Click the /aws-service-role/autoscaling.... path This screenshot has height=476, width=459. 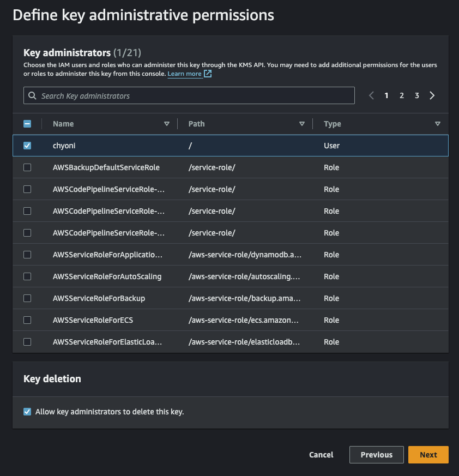[x=244, y=276]
